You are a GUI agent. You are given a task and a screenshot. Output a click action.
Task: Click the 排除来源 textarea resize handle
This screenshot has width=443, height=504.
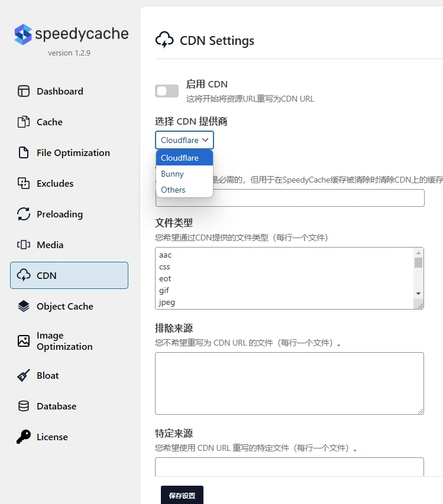click(x=420, y=411)
